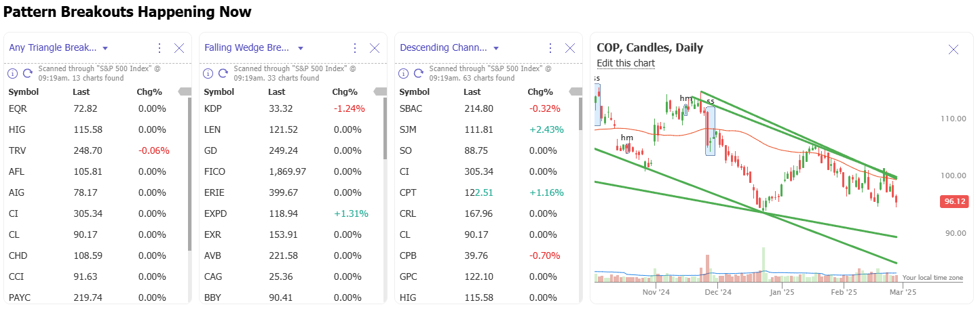Open info icon in Falling Wedge panel
Viewport: 980px width, 309px height.
pos(208,73)
